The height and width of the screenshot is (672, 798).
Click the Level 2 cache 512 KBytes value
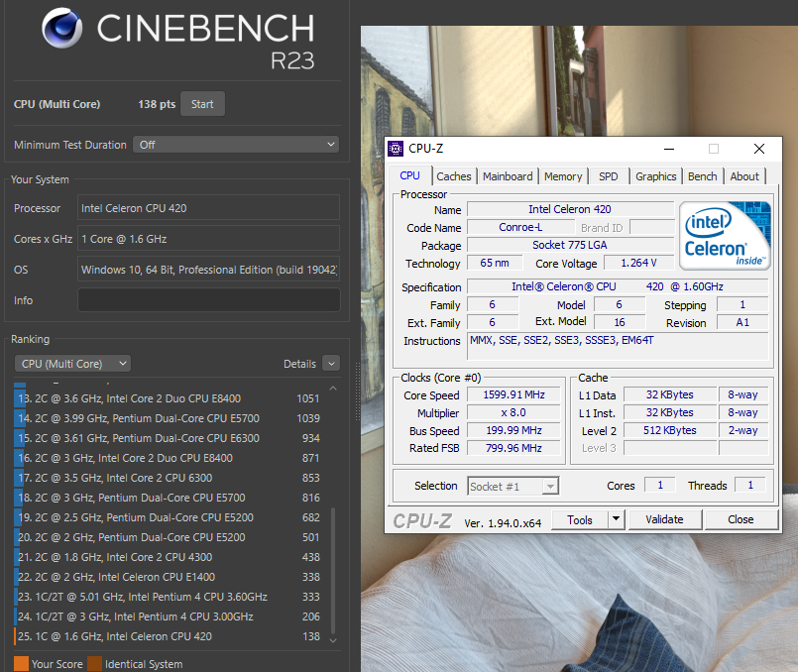[670, 430]
